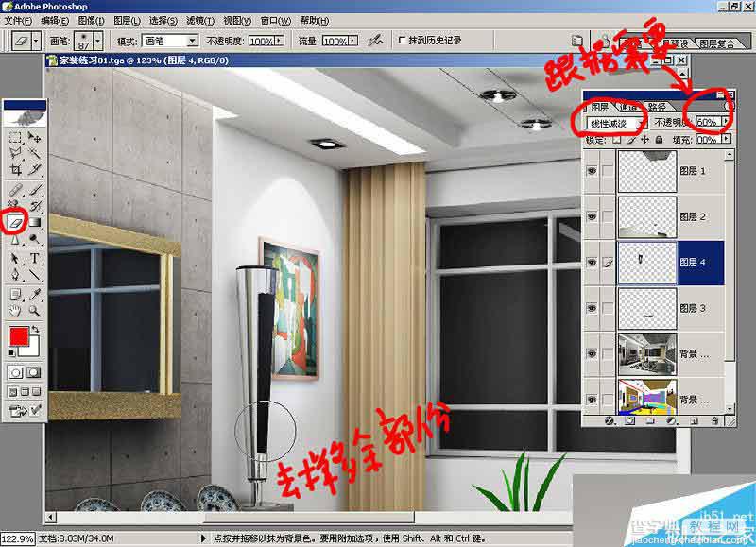Open layer 填充 fill slider arrow
756x547 pixels.
tap(726, 140)
